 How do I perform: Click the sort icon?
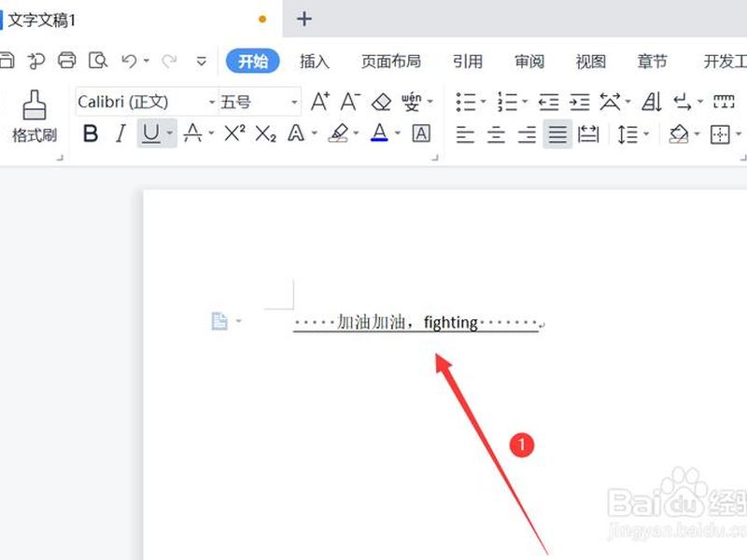tap(651, 102)
